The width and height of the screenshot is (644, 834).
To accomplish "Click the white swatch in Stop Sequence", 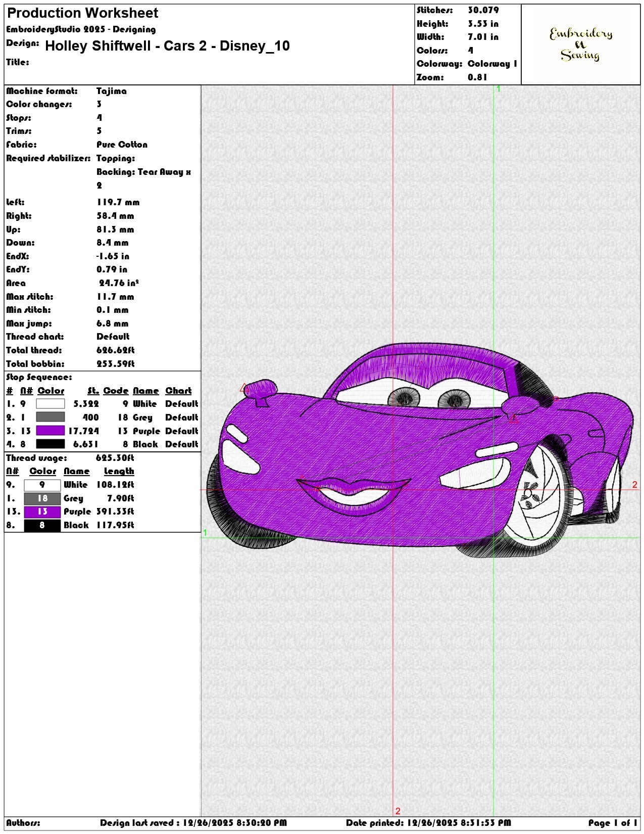I will click(x=50, y=404).
